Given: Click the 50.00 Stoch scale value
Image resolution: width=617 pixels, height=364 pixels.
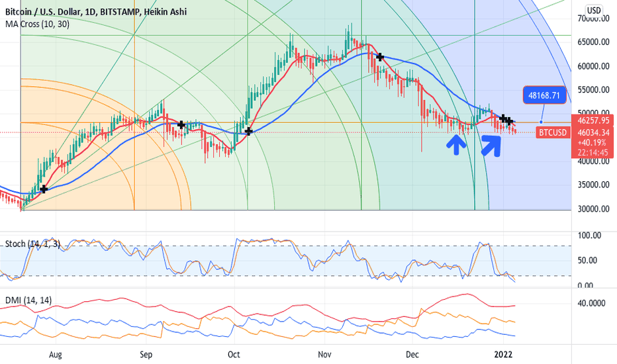Looking at the screenshot, I should coord(587,261).
